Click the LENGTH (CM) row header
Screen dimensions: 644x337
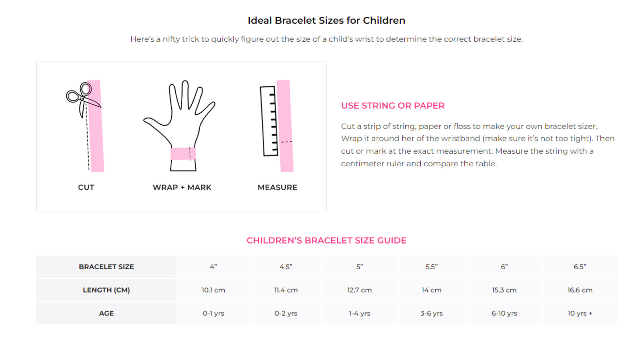point(106,290)
